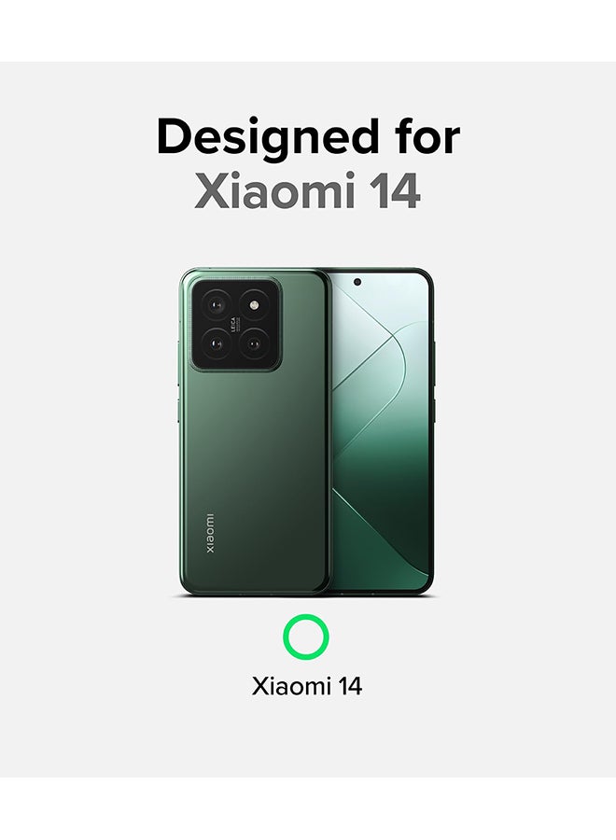Click the black square camera module frame

pyautogui.click(x=235, y=324)
